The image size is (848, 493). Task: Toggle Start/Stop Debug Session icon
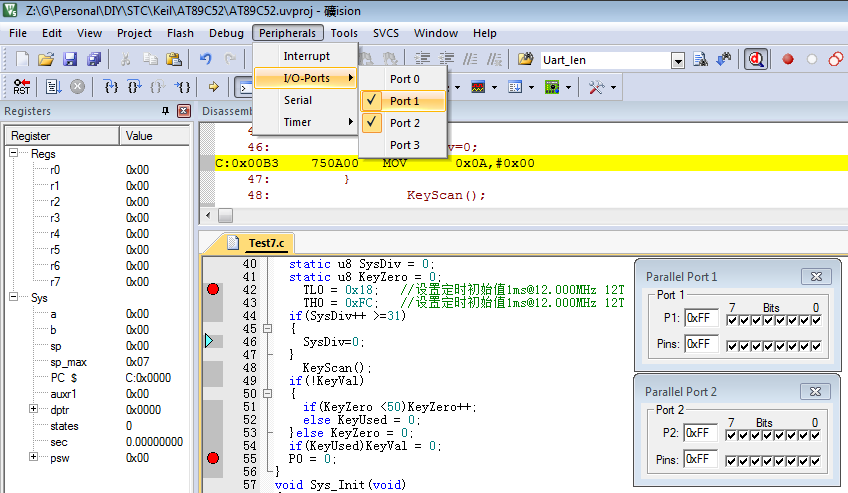pyautogui.click(x=756, y=59)
